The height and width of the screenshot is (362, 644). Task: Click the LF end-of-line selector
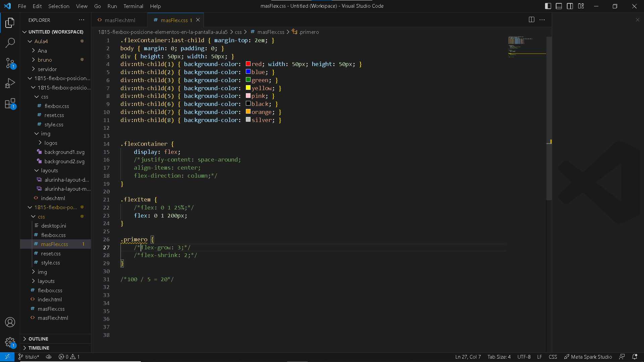click(x=539, y=357)
